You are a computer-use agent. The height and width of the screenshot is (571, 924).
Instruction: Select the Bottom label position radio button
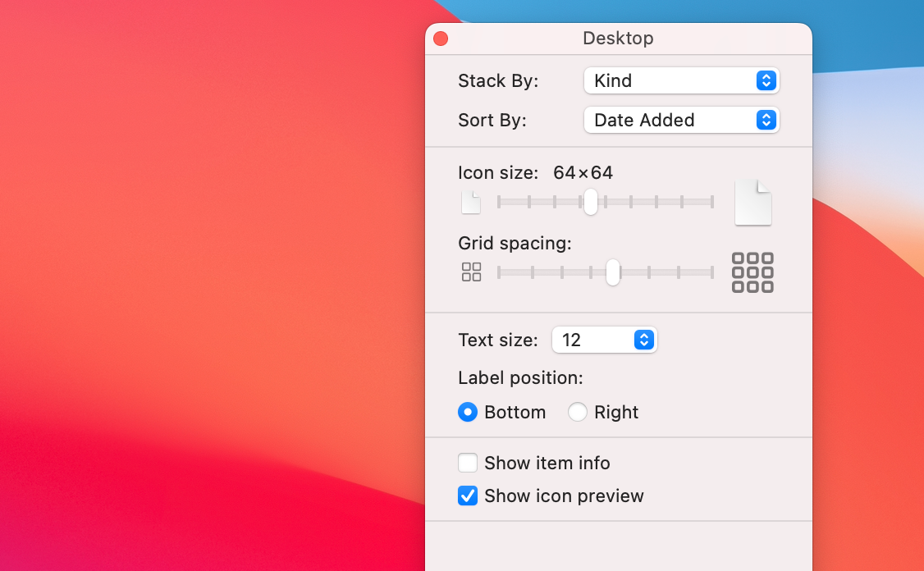pyautogui.click(x=468, y=412)
